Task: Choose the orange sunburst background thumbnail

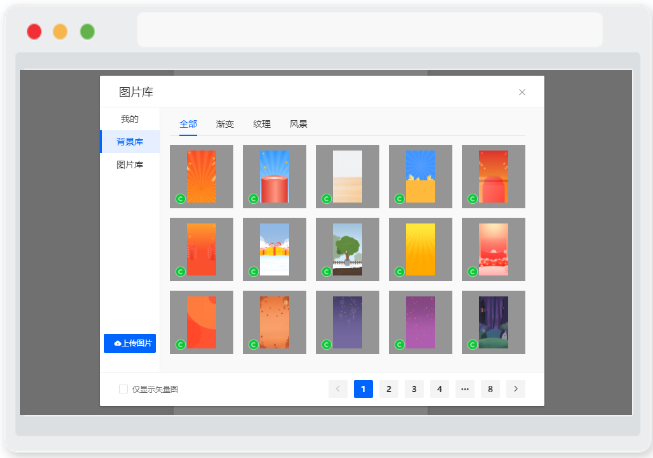Action: click(202, 177)
